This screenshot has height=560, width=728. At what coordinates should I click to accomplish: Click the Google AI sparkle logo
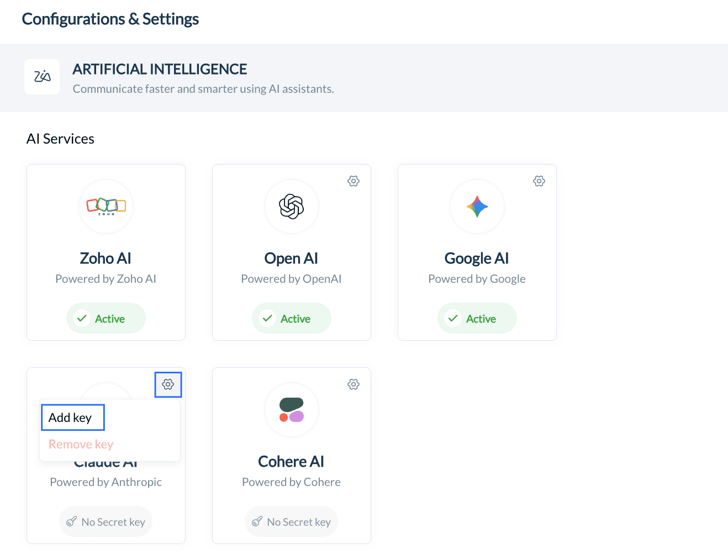[x=477, y=207]
